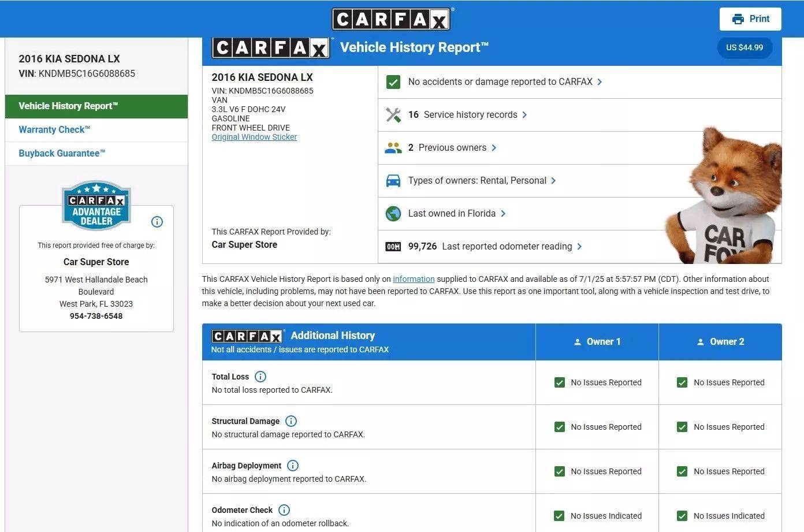Click the wrench service history icon
Viewport: 804px width, 532px height.
tap(393, 115)
